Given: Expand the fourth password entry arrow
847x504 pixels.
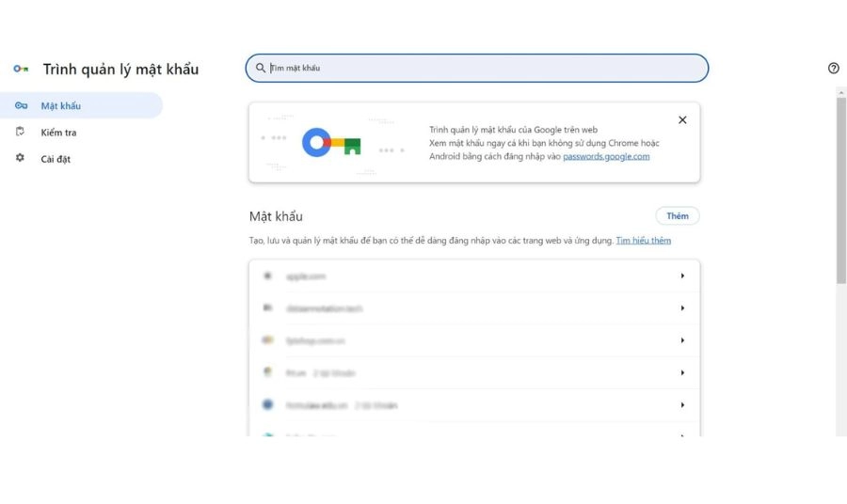Looking at the screenshot, I should point(682,373).
